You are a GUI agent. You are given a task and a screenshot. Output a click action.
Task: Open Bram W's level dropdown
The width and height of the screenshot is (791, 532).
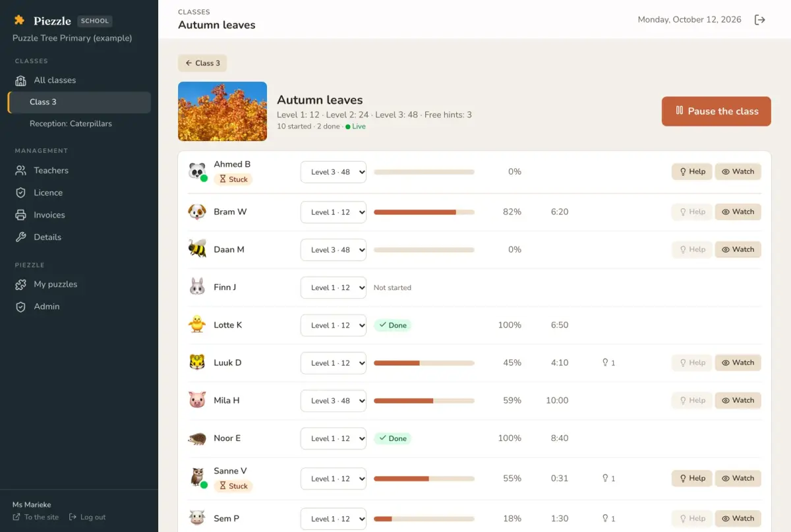click(x=334, y=212)
